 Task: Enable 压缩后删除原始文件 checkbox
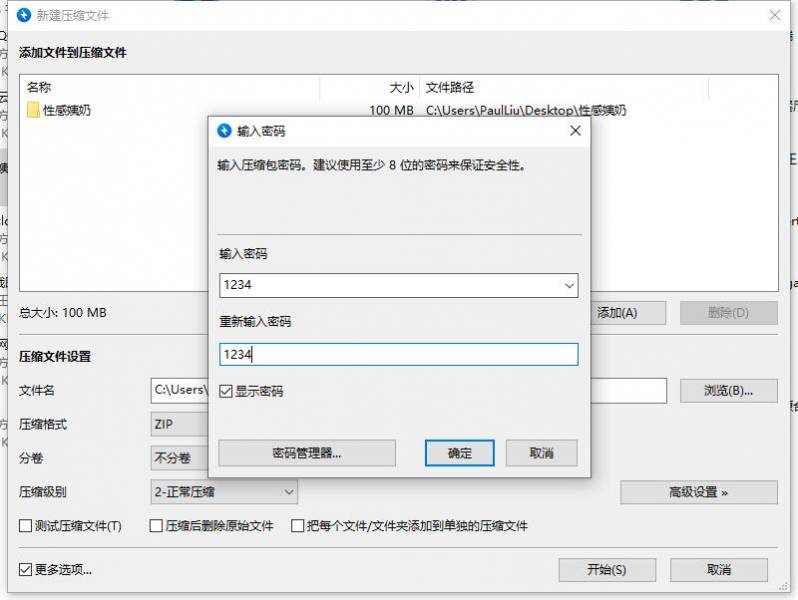point(156,526)
